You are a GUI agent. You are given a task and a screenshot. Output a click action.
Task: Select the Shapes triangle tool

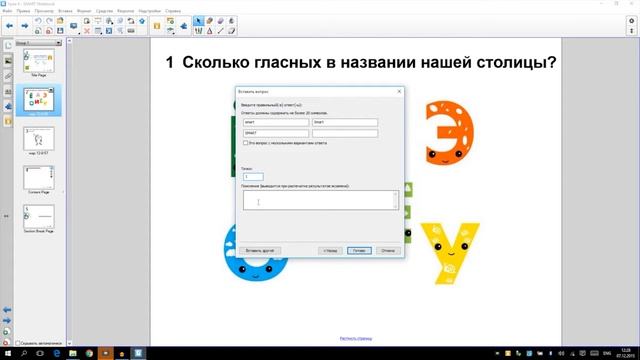[x=209, y=31]
